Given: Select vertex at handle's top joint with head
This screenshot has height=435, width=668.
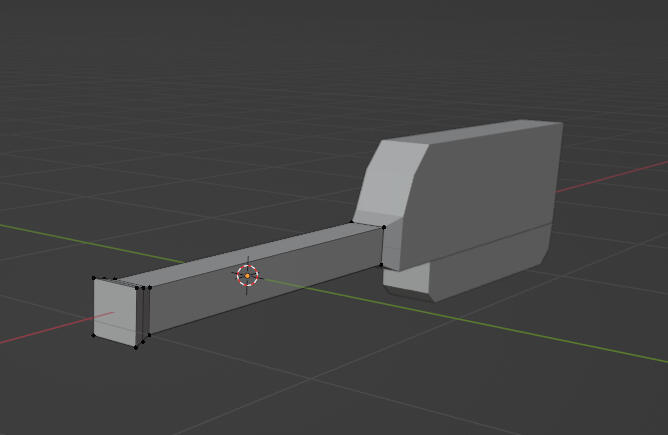Looking at the screenshot, I should tap(384, 228).
